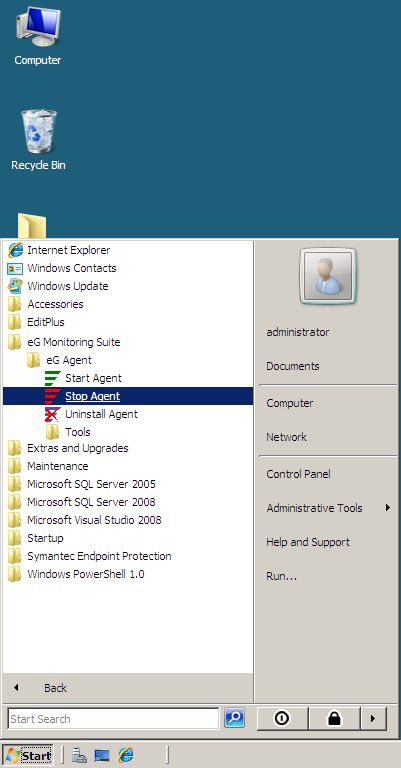Click the Uninstall Agent crossed-out icon
The height and width of the screenshot is (768, 401).
tap(52, 414)
